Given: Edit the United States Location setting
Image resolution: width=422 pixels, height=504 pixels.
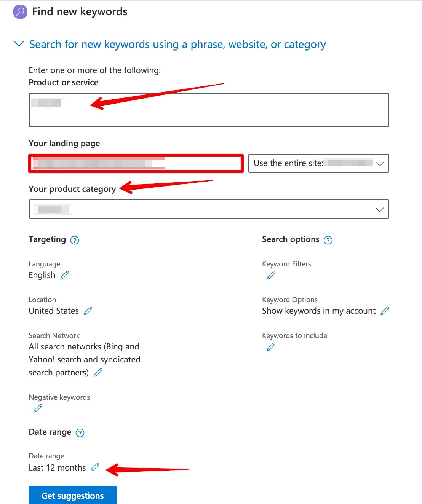Looking at the screenshot, I should 88,311.
